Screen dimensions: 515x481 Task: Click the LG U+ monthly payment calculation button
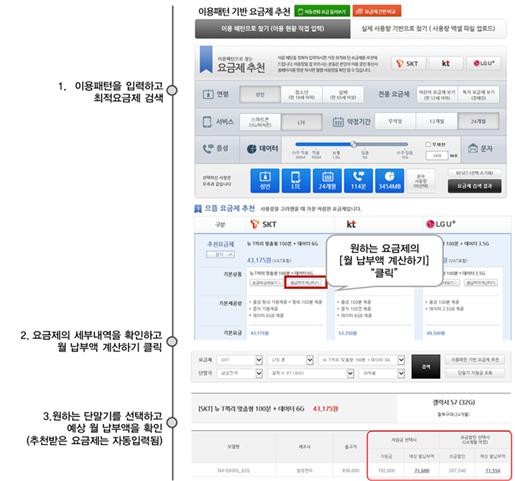tap(481, 283)
